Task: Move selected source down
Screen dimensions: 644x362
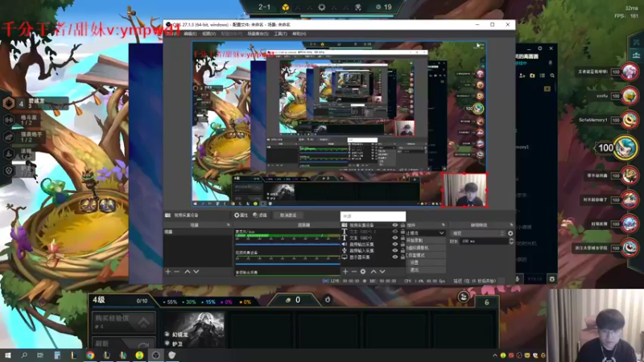Action: coord(382,272)
